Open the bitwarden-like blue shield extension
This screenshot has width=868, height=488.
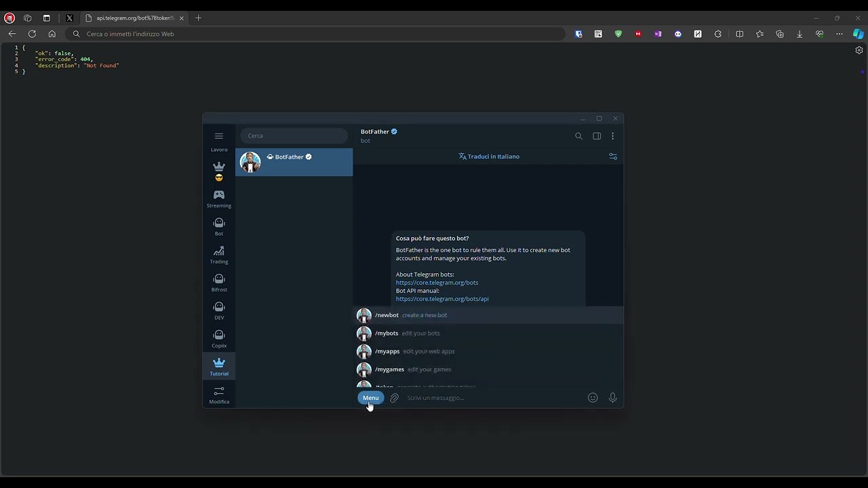578,34
